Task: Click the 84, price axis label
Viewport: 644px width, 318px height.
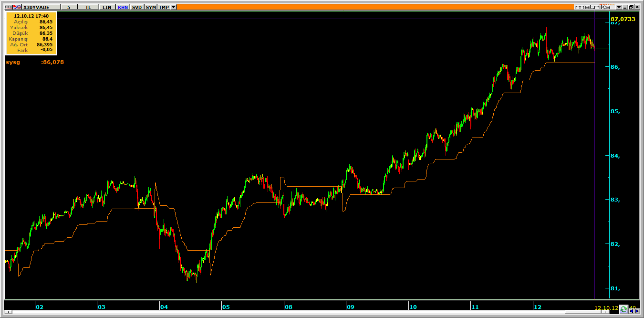Action: point(615,156)
